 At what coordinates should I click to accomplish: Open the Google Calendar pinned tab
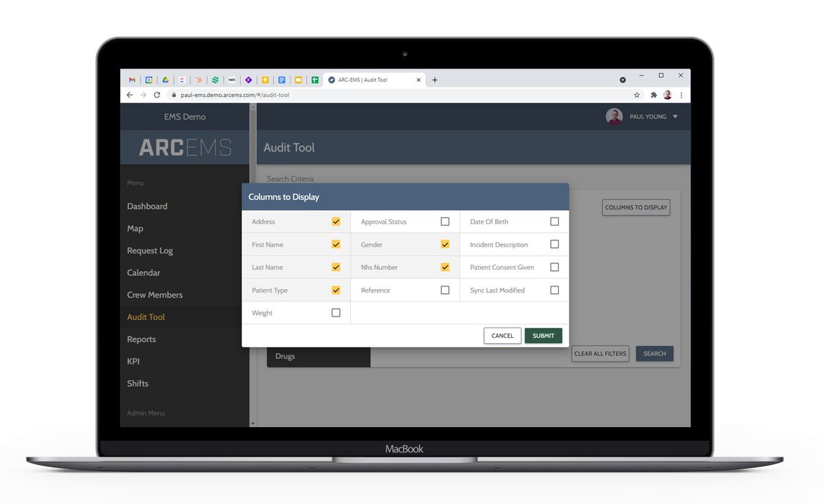pos(148,80)
